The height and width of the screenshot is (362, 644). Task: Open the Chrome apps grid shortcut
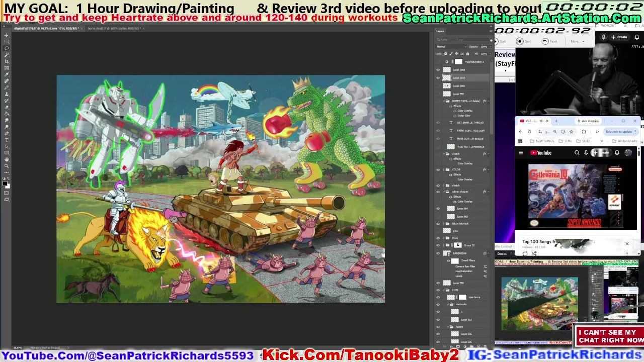coord(520,141)
